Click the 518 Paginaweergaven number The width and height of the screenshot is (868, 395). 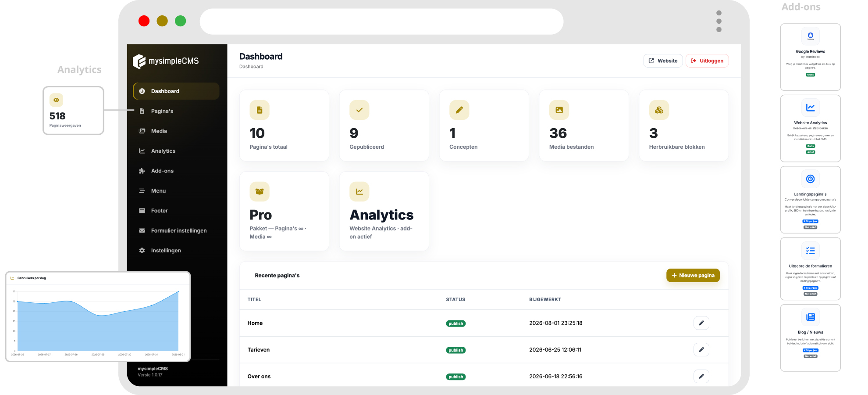click(x=57, y=116)
